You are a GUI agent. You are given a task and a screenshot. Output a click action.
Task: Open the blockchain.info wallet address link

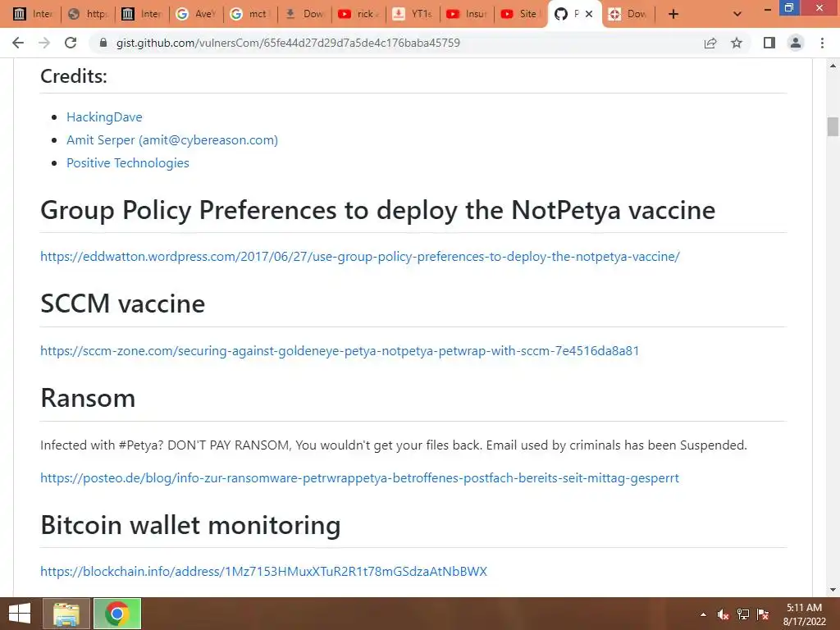[263, 572]
